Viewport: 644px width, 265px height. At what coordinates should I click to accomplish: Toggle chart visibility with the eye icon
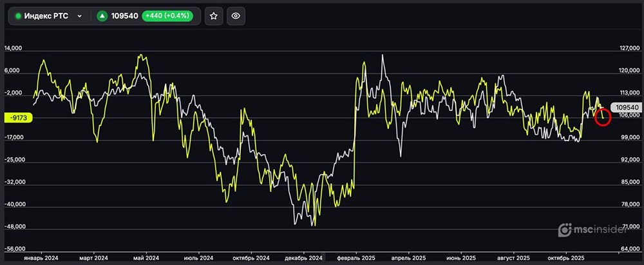236,16
